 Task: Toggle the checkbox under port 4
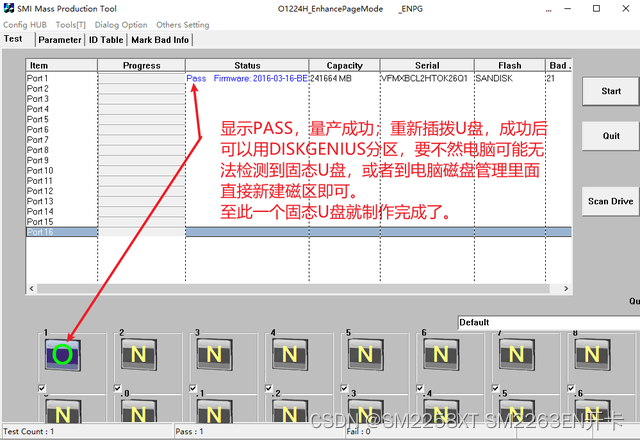click(269, 388)
